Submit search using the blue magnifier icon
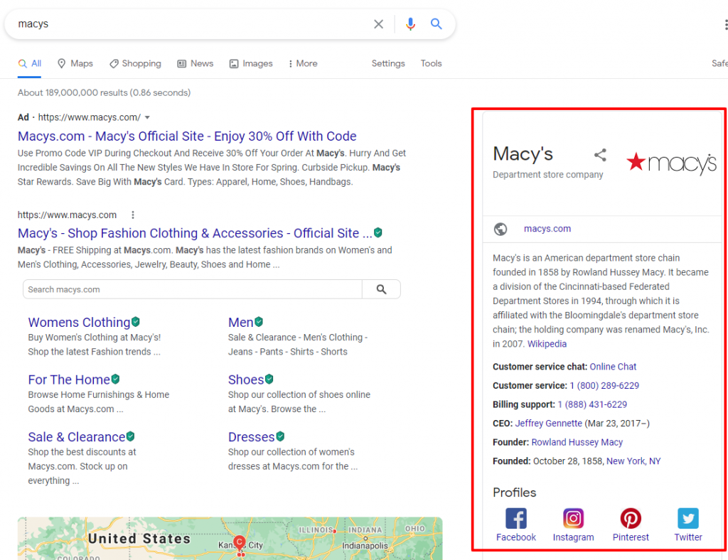Screen dimensions: 728x560 (436, 23)
